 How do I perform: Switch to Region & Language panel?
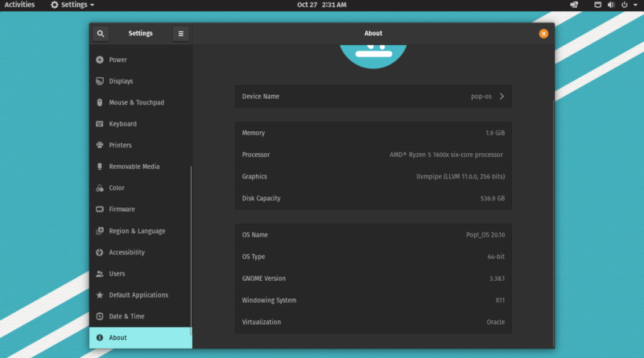[x=136, y=231]
